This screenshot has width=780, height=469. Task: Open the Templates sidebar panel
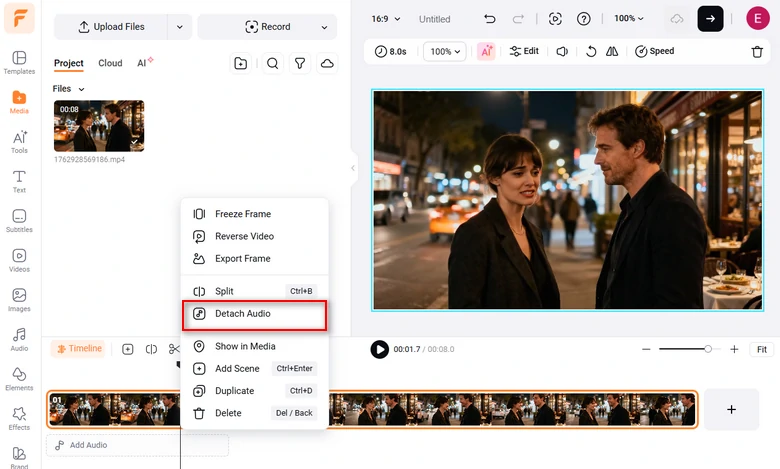pos(19,62)
